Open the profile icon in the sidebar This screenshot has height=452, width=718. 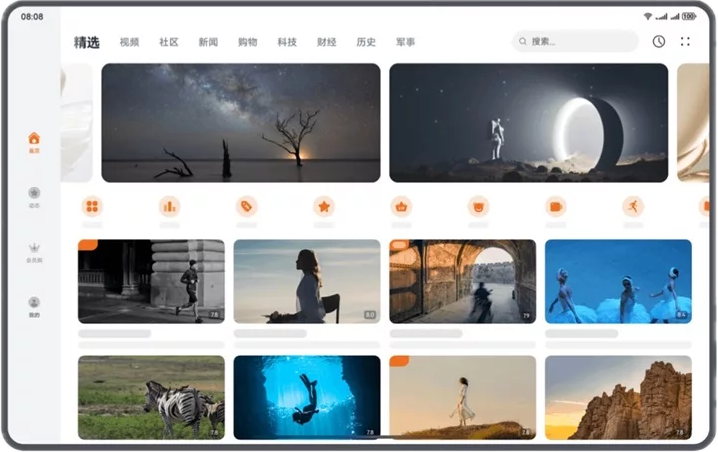[34, 303]
